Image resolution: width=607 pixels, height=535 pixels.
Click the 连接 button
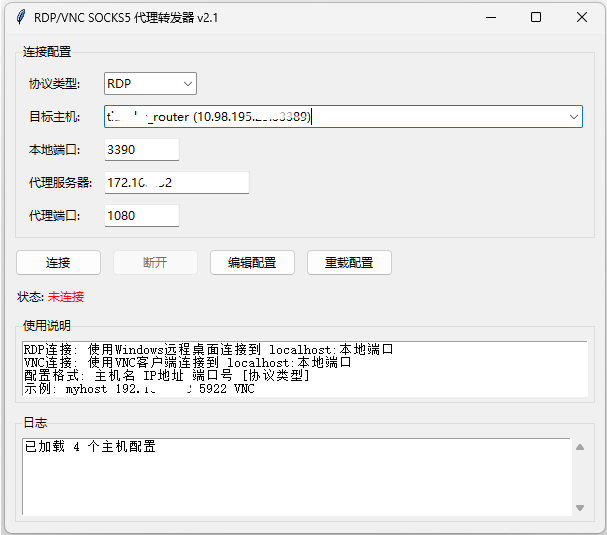pyautogui.click(x=58, y=262)
